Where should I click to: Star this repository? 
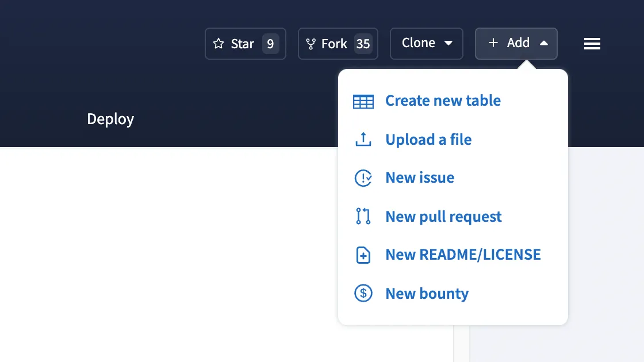click(x=239, y=43)
